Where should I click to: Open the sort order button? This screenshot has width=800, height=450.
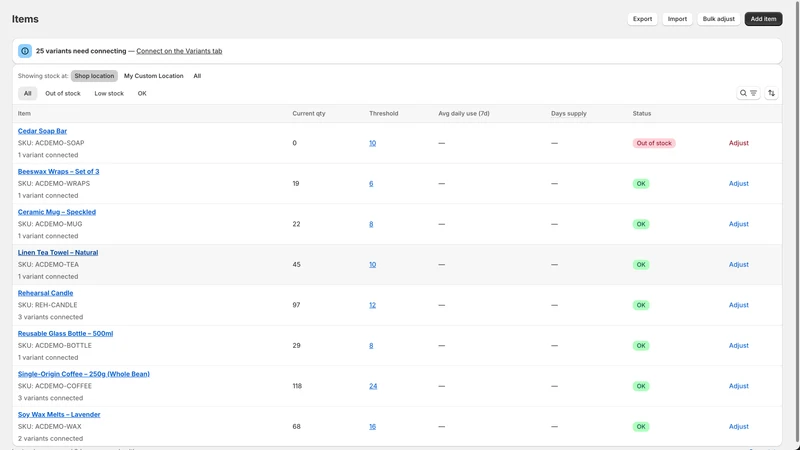click(x=771, y=93)
